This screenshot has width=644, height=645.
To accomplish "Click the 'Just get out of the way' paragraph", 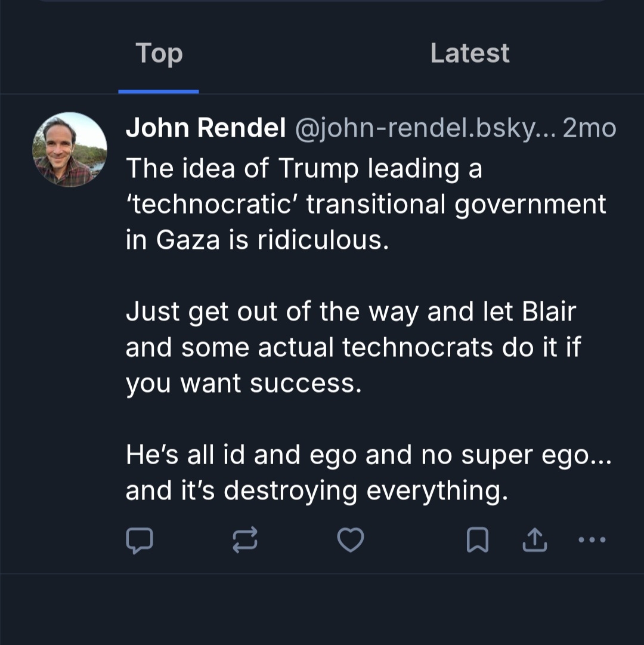I will [351, 312].
